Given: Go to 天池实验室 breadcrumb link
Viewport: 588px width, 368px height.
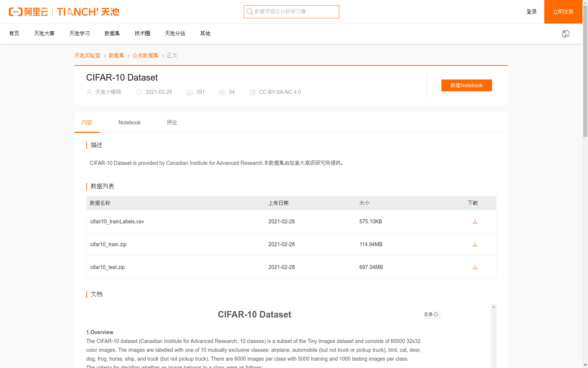Looking at the screenshot, I should [x=87, y=56].
